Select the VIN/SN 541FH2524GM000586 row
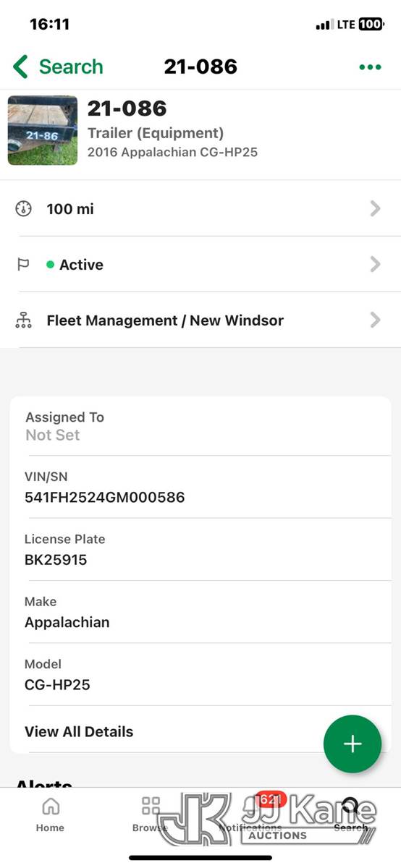 tap(200, 487)
